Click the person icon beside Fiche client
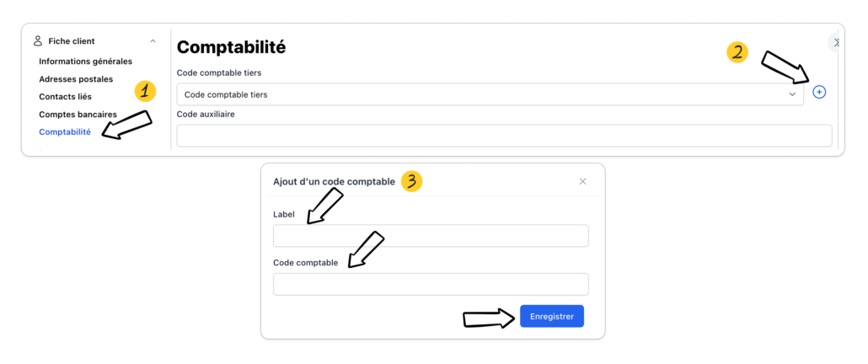This screenshot has width=868, height=364. (x=38, y=40)
